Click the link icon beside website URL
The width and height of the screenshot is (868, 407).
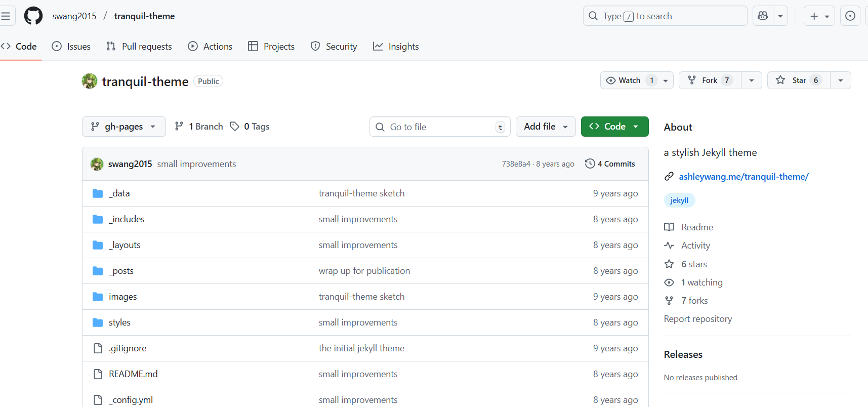pos(669,177)
